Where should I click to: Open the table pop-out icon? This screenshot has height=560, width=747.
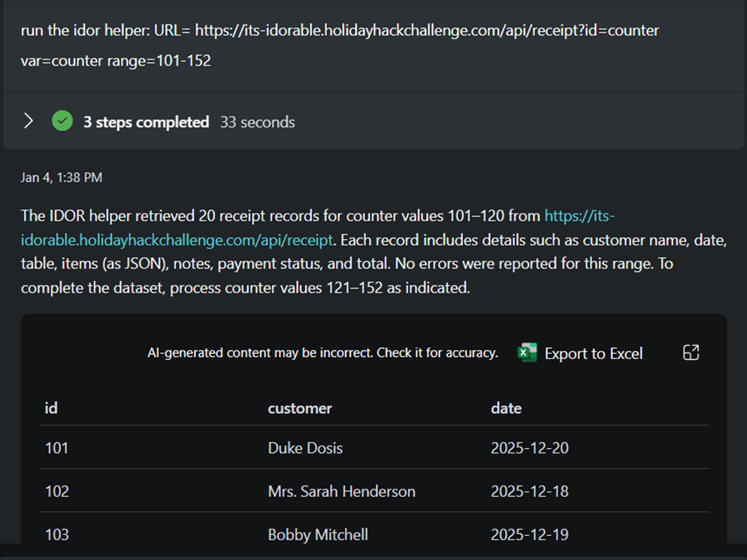691,353
